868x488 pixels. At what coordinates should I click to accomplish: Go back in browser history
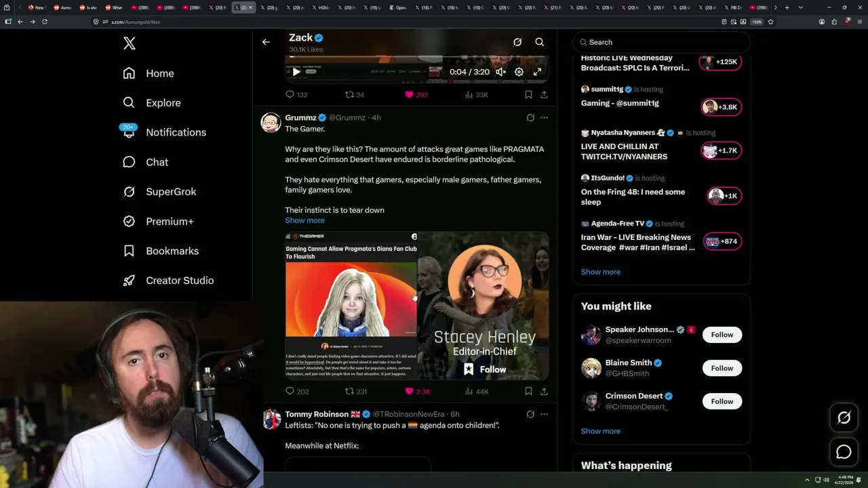point(20,22)
